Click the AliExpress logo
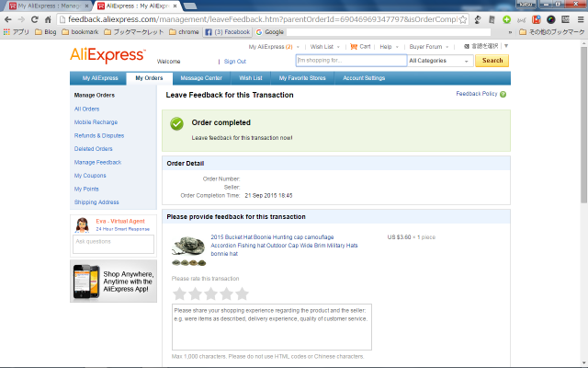This screenshot has width=588, height=368. 107,55
